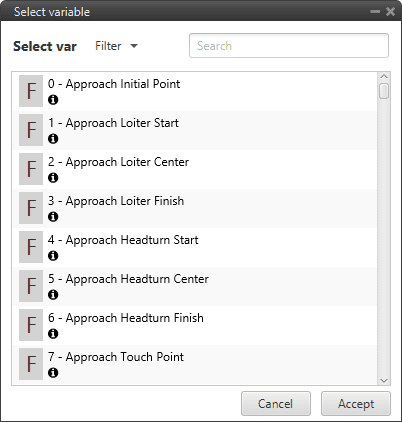Click info icon under Approach Headturn Start
The width and height of the screenshot is (402, 422).
coord(53,256)
